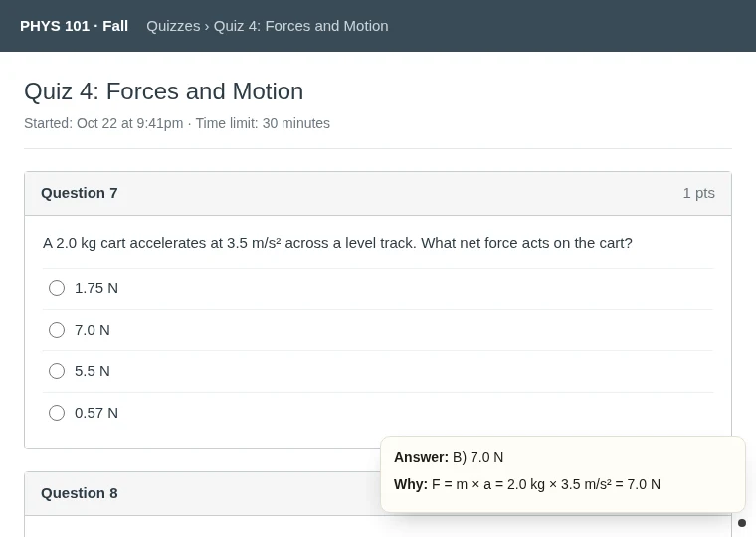Click the Why: F = m × a explanation
Screen dimensions: 756x537
[x=527, y=484]
